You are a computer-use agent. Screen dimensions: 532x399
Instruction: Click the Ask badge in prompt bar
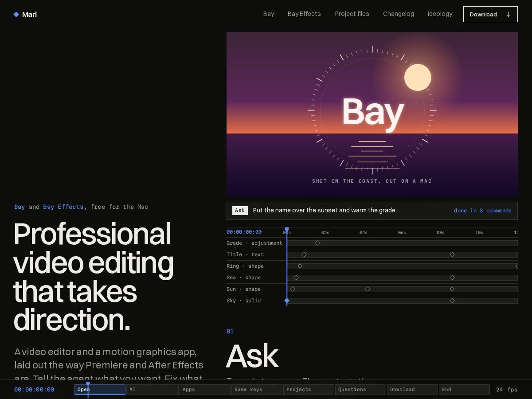240,211
